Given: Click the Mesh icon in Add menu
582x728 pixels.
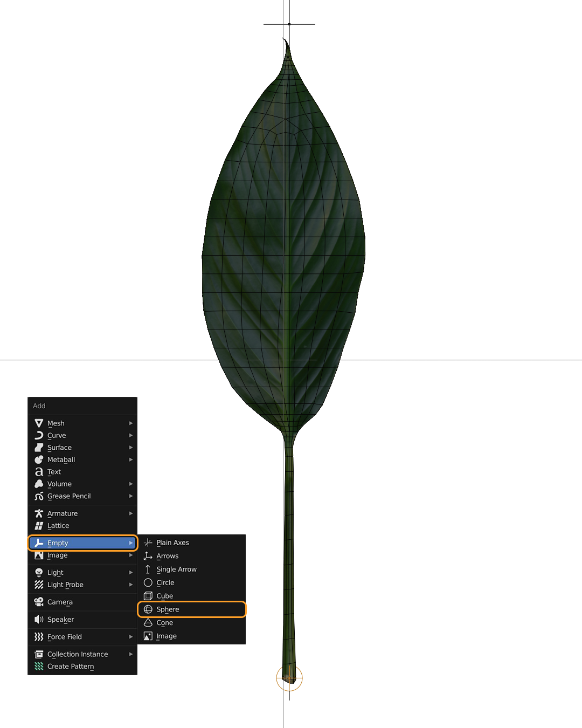Looking at the screenshot, I should 39,423.
